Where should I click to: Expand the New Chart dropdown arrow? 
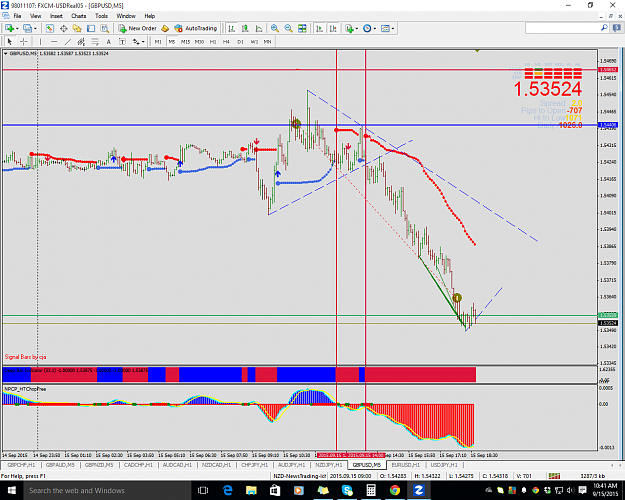(17, 29)
